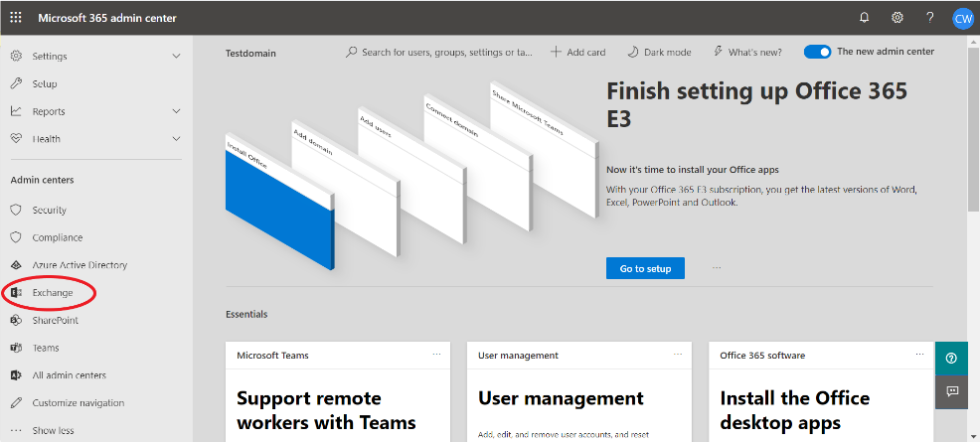Expand the Health navigation section
Viewport: 980px width, 442px height.
[94, 139]
